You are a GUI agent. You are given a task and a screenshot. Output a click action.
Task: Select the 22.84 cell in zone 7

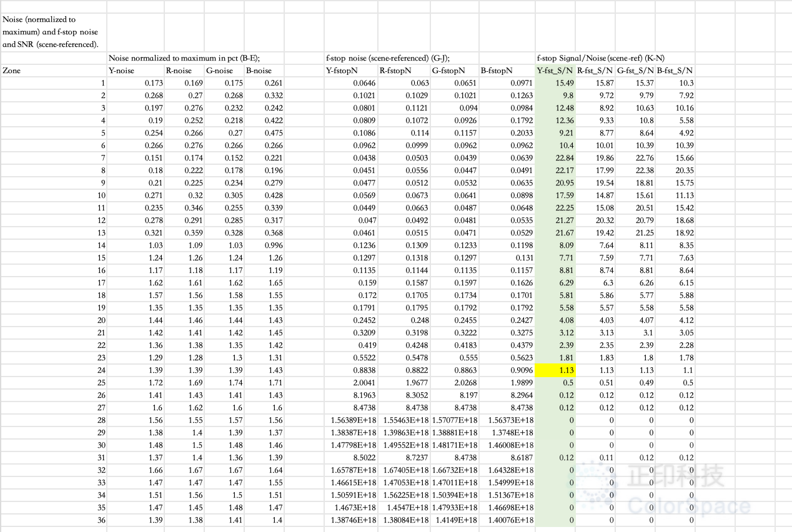(x=555, y=158)
